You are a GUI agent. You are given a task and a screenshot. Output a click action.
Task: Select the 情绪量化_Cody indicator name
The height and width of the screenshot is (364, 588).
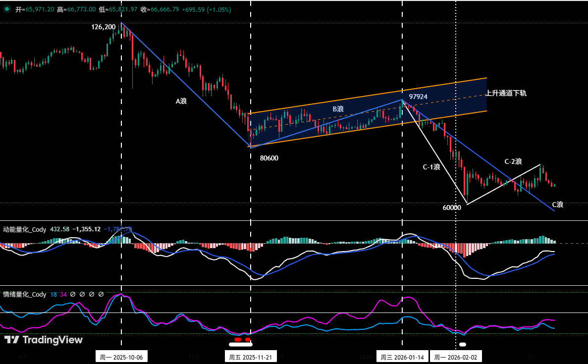coord(25,294)
